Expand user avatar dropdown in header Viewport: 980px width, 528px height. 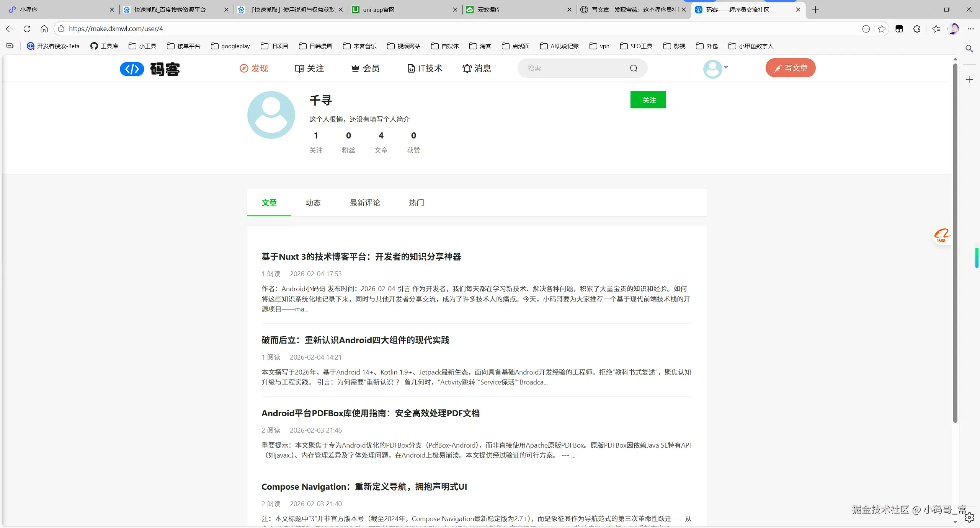point(715,68)
